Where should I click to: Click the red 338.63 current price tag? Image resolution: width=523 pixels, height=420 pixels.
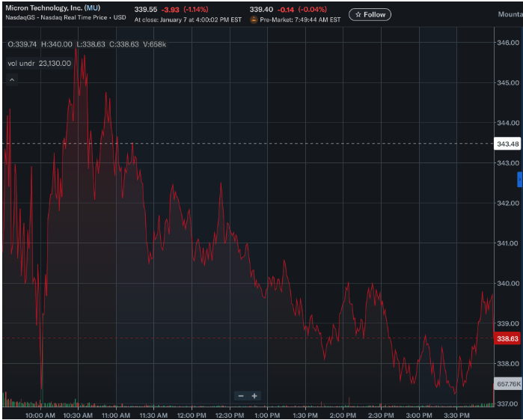507,338
